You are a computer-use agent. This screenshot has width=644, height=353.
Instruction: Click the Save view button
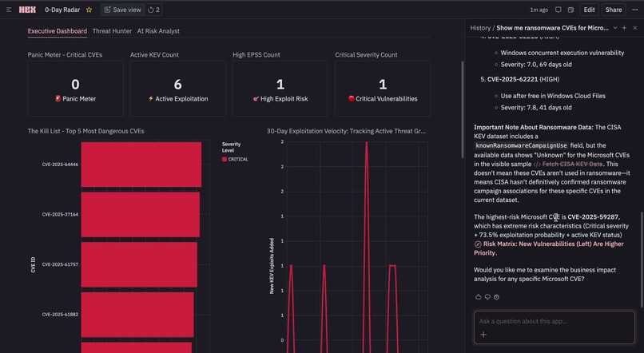123,10
